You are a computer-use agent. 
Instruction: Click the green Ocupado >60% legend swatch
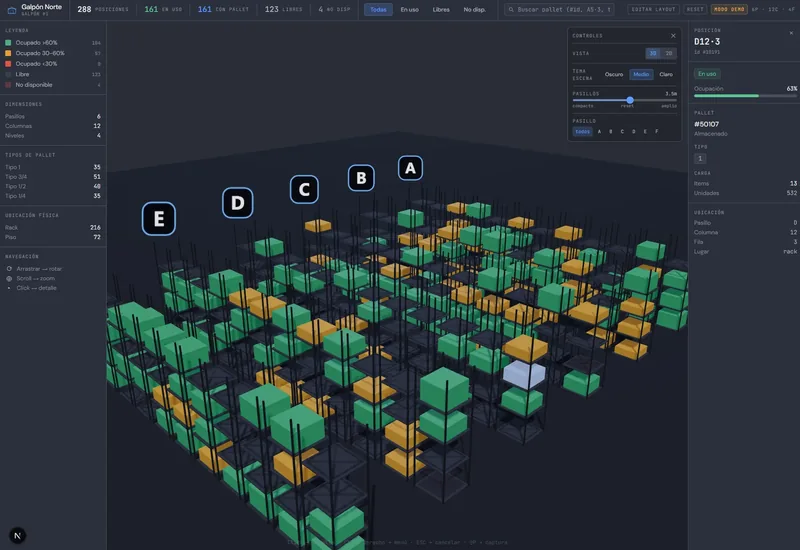8,43
